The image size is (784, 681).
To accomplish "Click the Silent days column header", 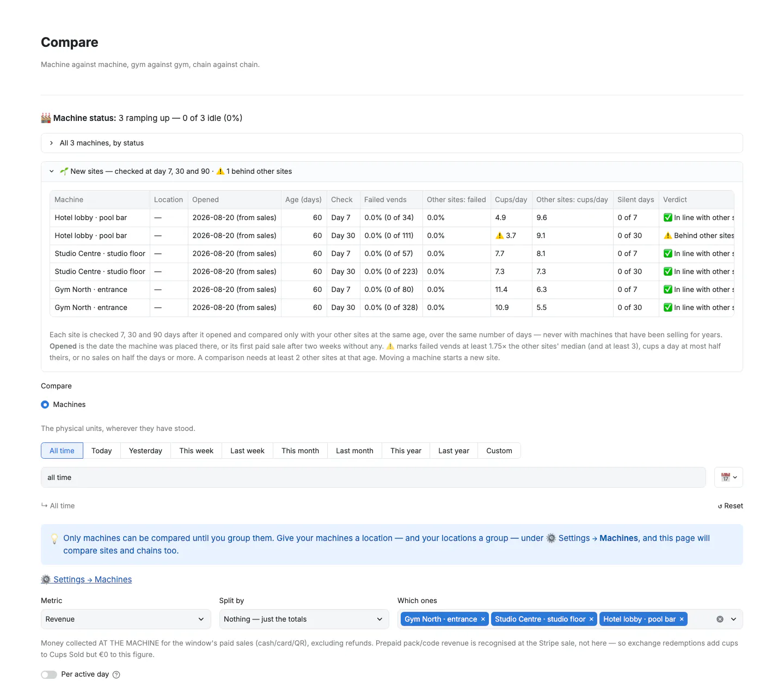I will click(x=636, y=200).
